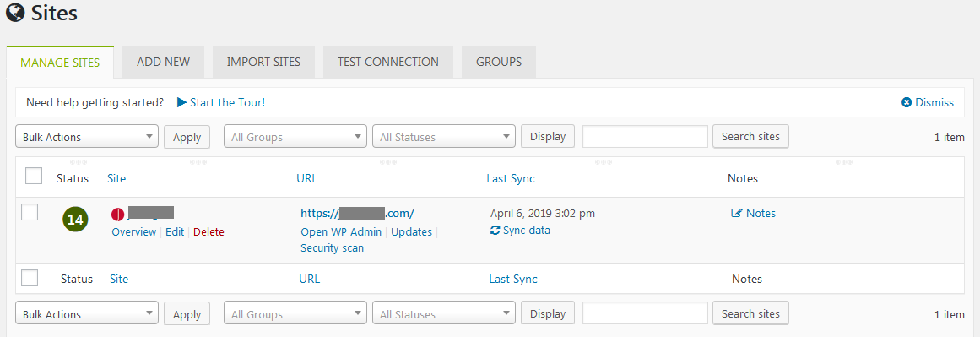This screenshot has width=980, height=337.
Task: Click the red Delete link
Action: (208, 232)
